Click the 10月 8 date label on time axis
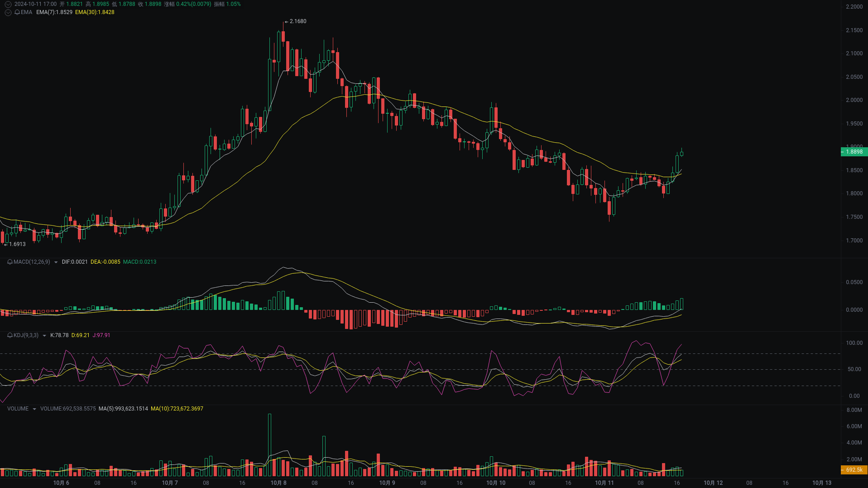The width and height of the screenshot is (868, 488). pos(278,483)
